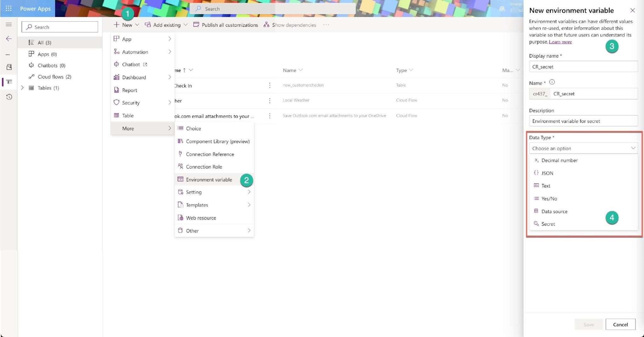Open the solution history clock icon
The width and height of the screenshot is (644, 337).
[9, 97]
